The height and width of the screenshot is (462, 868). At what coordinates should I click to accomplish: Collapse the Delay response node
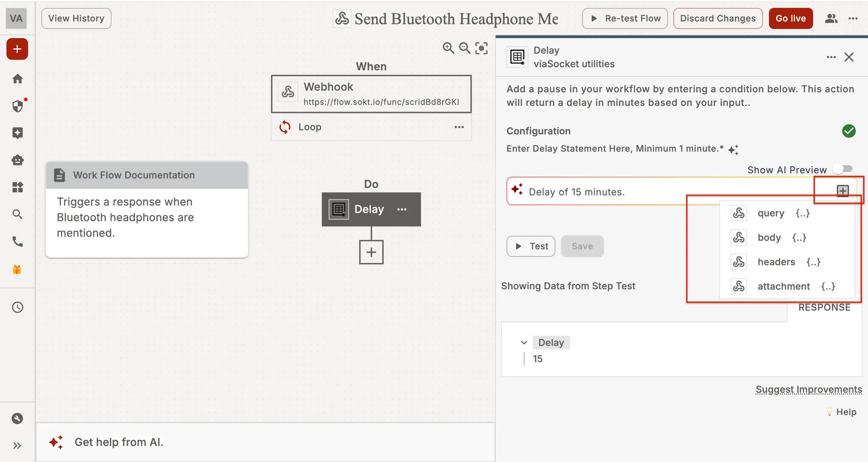coord(524,343)
